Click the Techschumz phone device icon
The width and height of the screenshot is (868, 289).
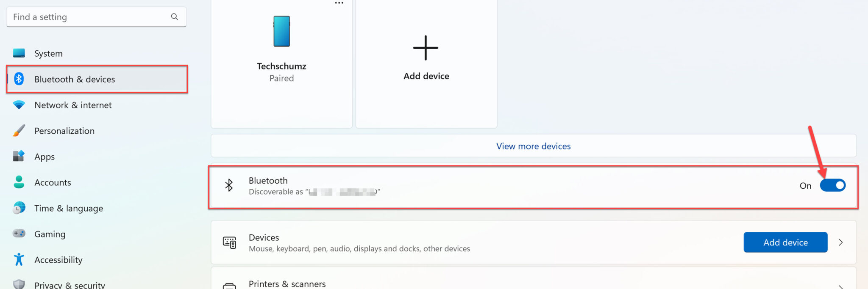[x=281, y=31]
